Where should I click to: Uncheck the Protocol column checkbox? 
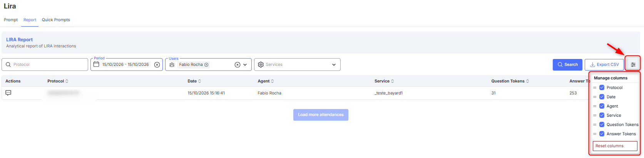click(x=602, y=87)
